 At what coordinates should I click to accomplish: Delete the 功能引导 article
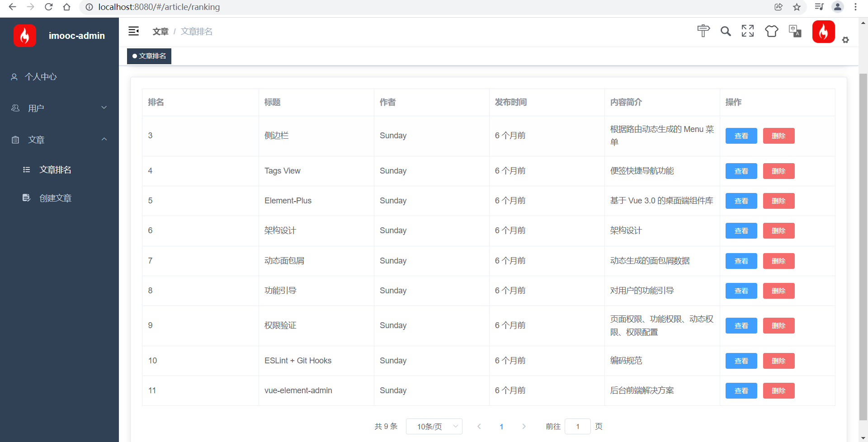[x=778, y=291]
